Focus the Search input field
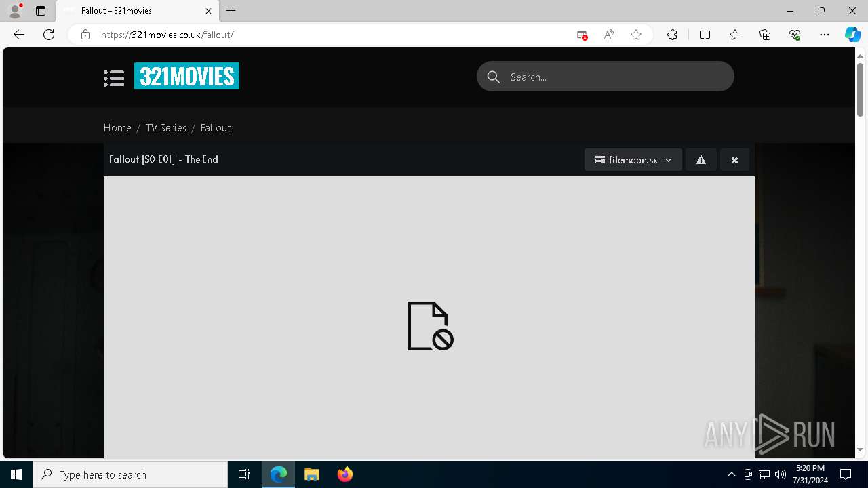The height and width of the screenshot is (488, 868). [x=606, y=77]
